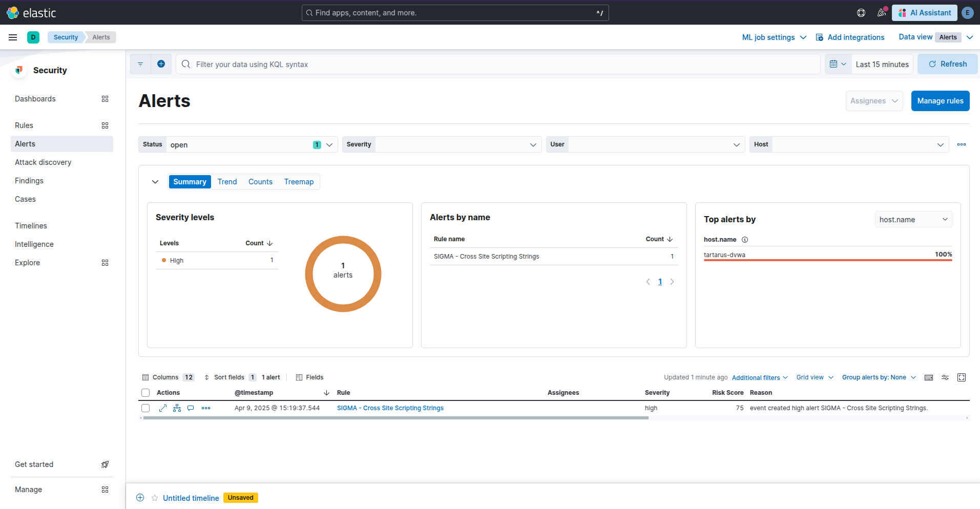Image resolution: width=980 pixels, height=509 pixels.
Task: Click the hamburger navigation menu icon
Action: point(13,37)
